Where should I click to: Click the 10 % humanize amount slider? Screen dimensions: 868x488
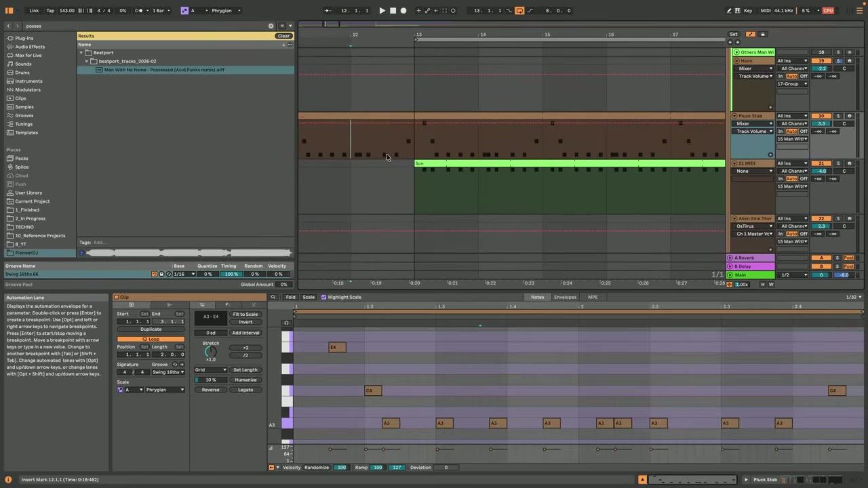210,380
